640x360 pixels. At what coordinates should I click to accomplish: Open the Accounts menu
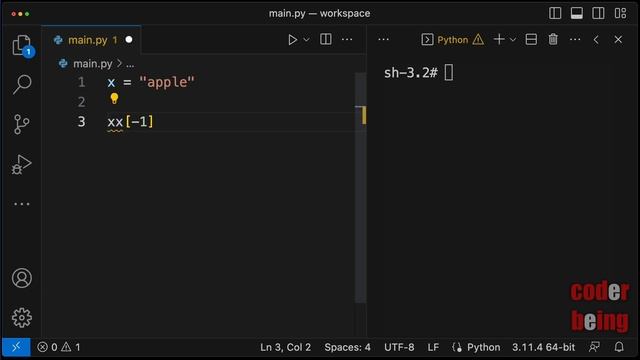click(22, 278)
